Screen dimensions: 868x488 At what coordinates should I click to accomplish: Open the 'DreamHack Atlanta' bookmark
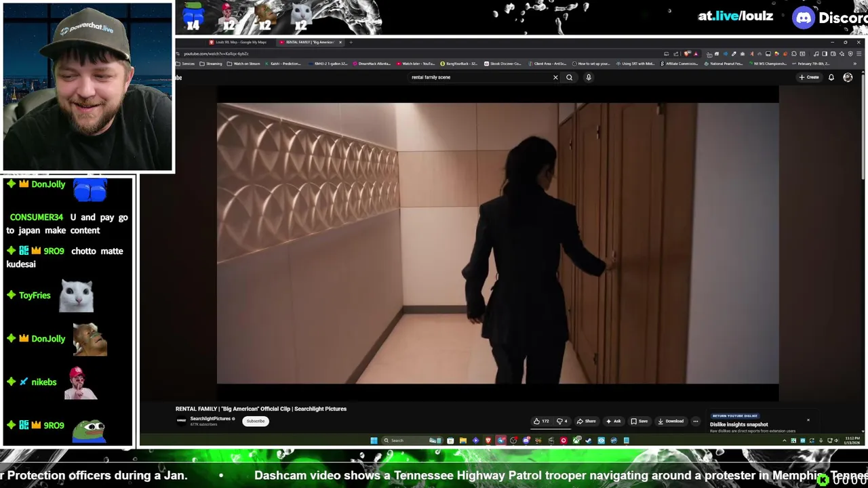[x=371, y=64]
